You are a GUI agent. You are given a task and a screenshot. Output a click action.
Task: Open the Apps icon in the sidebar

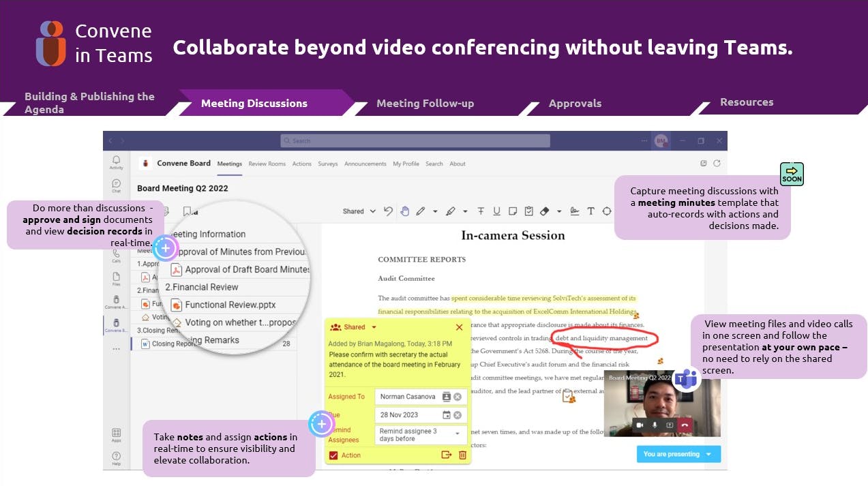pos(116,435)
